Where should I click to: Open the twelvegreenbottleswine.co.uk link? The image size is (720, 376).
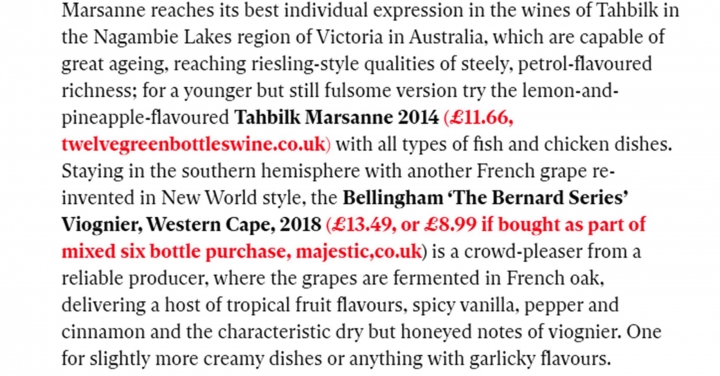[x=193, y=145]
